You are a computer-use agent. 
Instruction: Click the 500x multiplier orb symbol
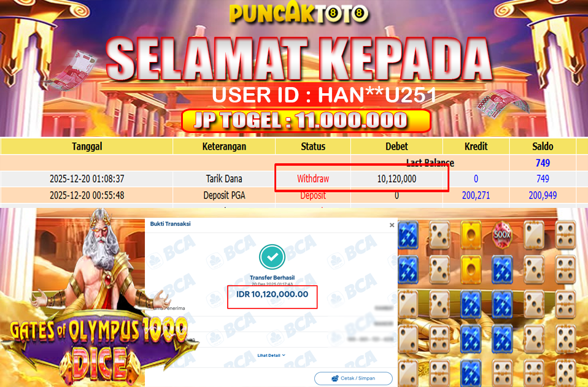501,236
